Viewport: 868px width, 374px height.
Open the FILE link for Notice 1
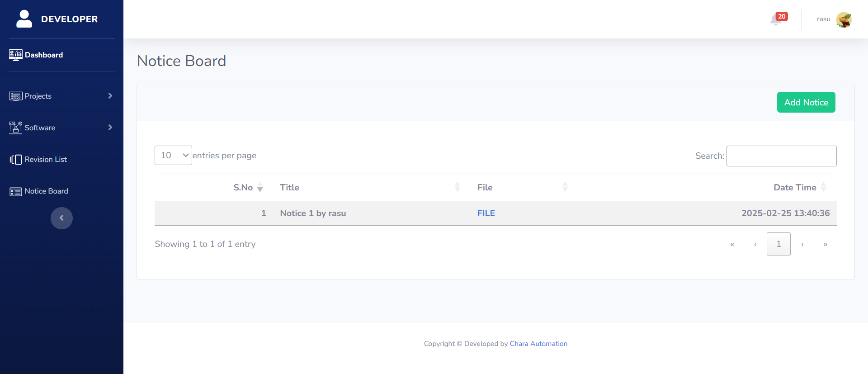click(x=486, y=213)
